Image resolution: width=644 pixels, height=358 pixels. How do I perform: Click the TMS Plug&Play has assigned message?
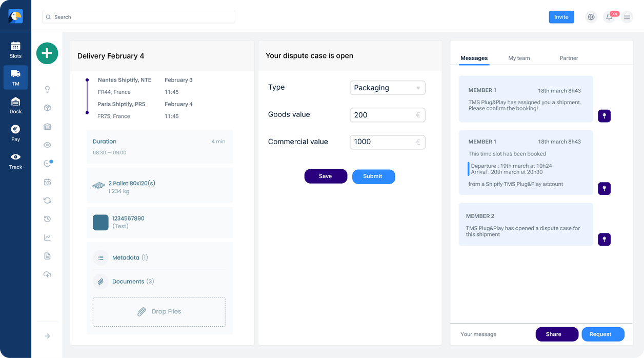pyautogui.click(x=526, y=99)
